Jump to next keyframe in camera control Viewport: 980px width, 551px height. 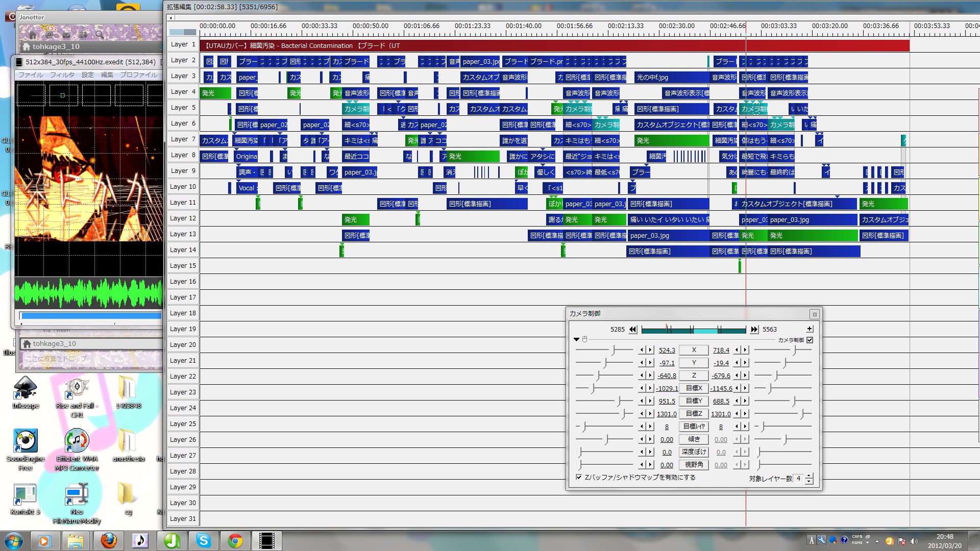click(x=754, y=330)
